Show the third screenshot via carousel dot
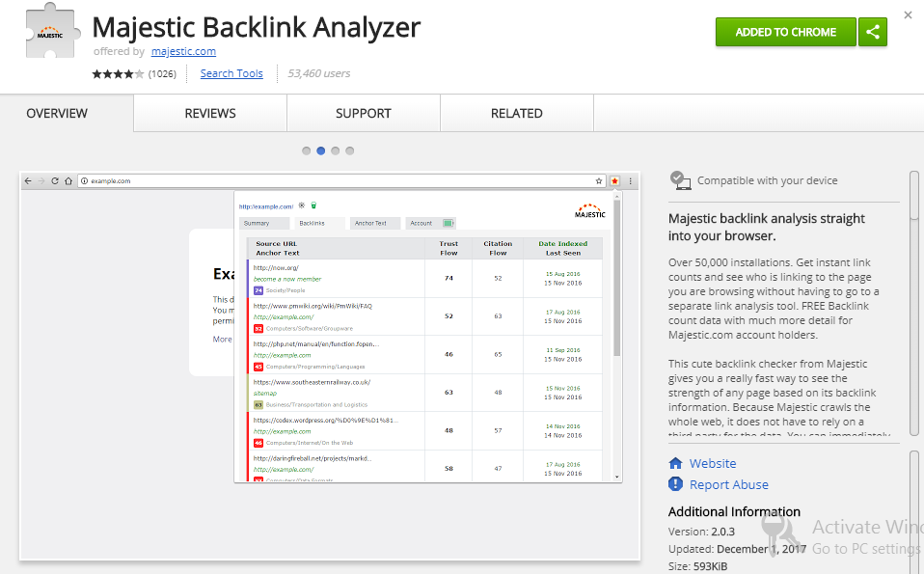This screenshot has width=924, height=574. (336, 150)
